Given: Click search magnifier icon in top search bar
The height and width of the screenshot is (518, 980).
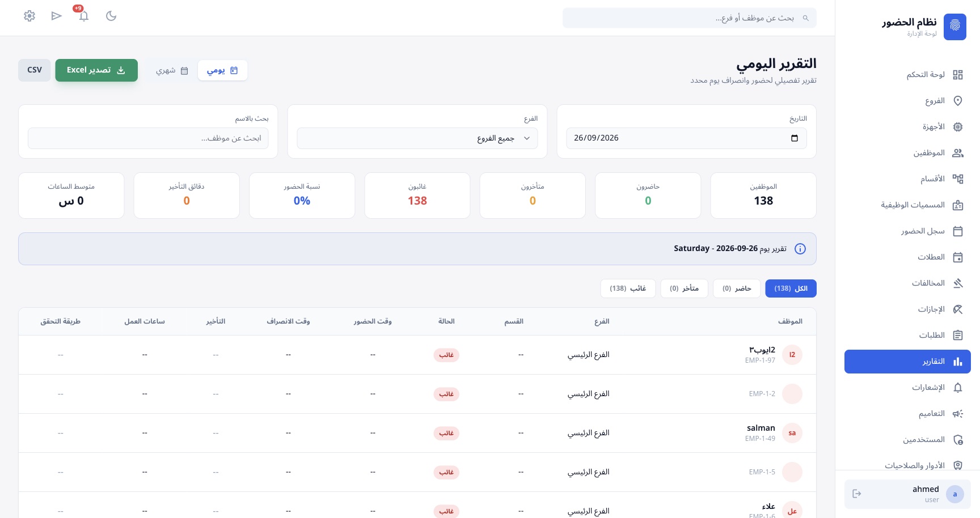Looking at the screenshot, I should (805, 18).
